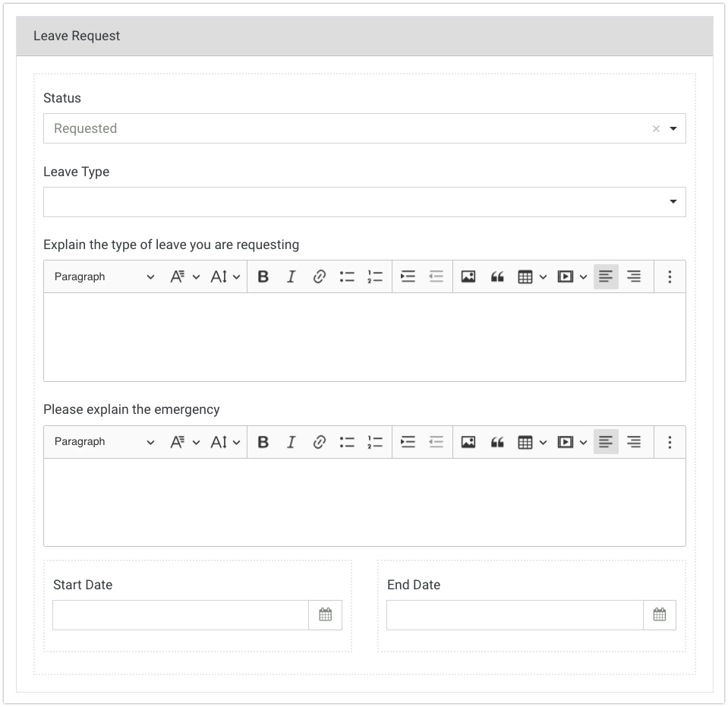The width and height of the screenshot is (728, 707).
Task: Insert image in the emergency explanation editor
Action: [468, 442]
